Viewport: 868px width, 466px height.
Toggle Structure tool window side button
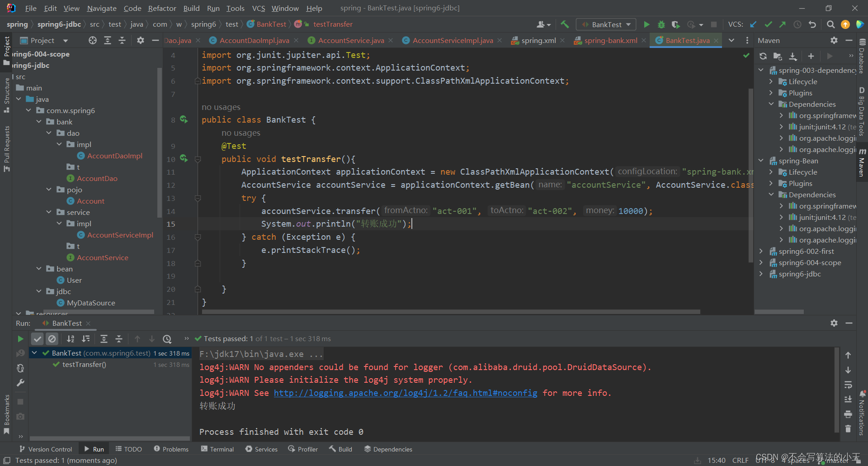tap(6, 95)
